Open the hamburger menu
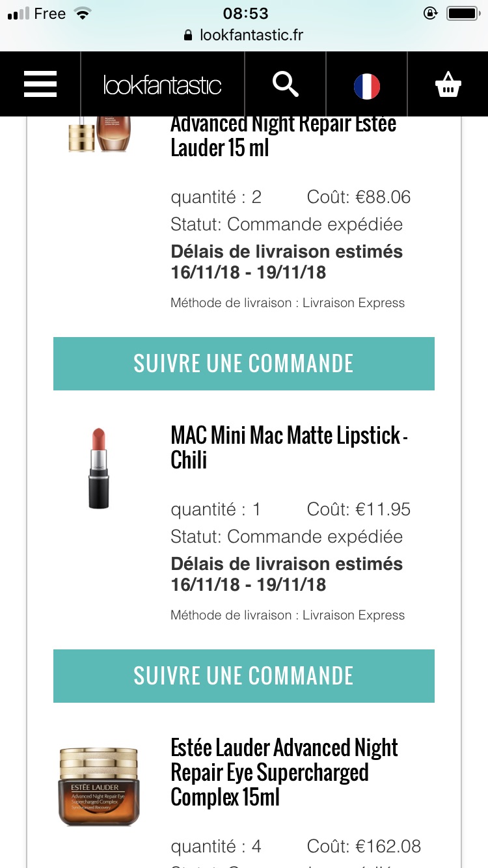 [x=40, y=85]
